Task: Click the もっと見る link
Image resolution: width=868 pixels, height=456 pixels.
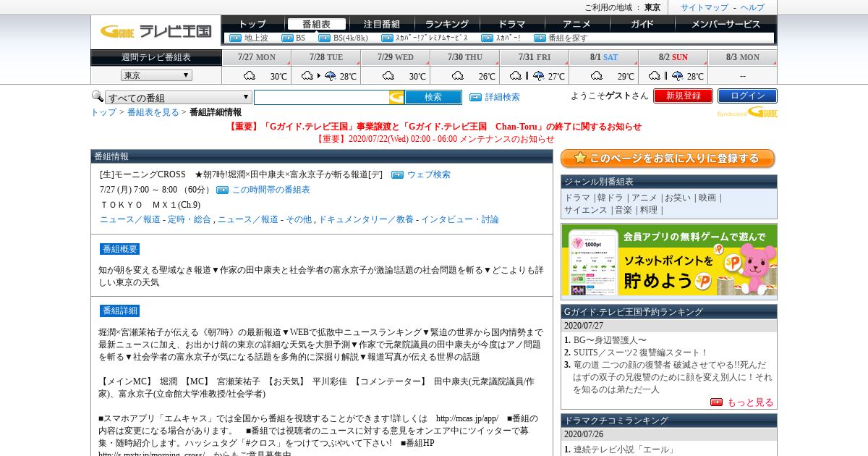Action: click(x=750, y=402)
